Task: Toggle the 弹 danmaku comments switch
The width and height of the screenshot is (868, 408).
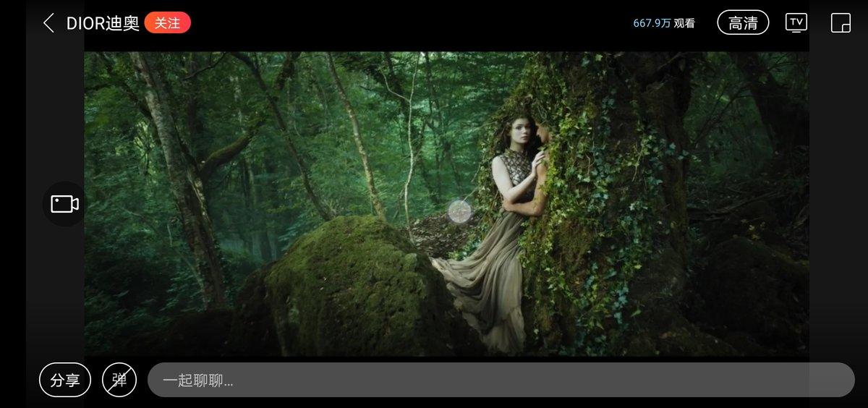Action: [119, 380]
